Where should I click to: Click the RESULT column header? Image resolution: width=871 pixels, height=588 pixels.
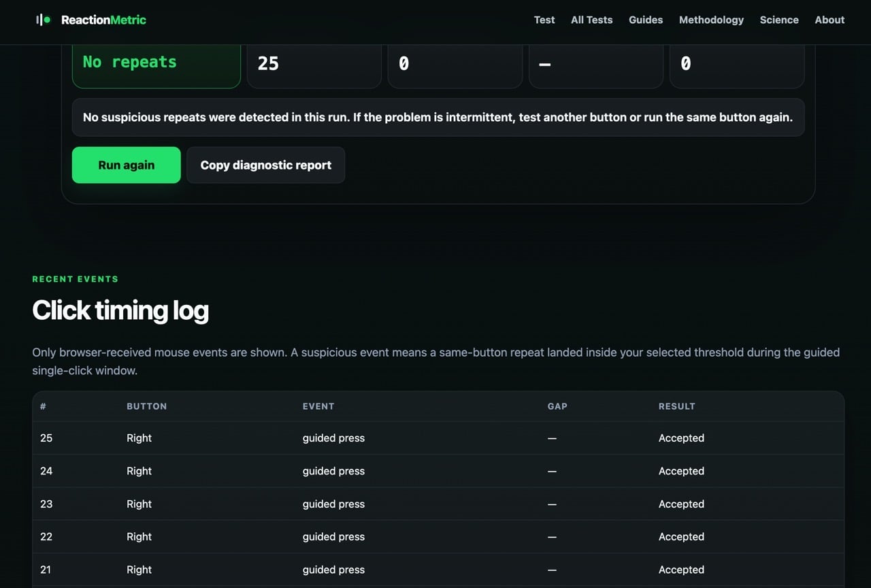pyautogui.click(x=677, y=406)
